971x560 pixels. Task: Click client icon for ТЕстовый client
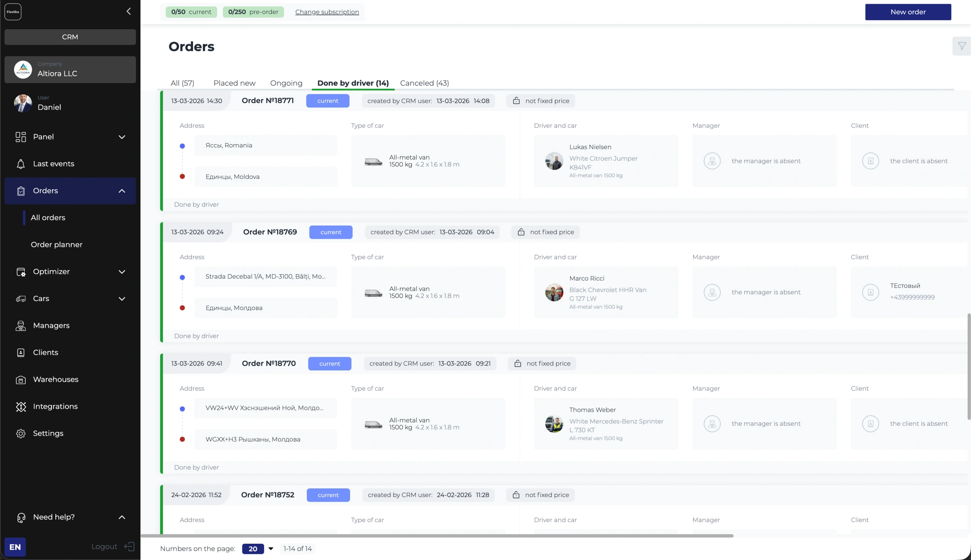tap(870, 292)
